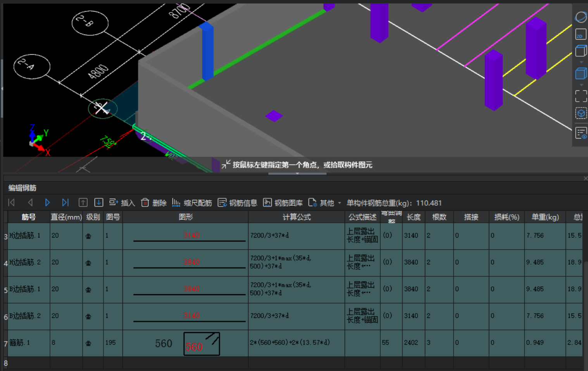Click row header number 3
588x371 pixels.
tap(5, 236)
